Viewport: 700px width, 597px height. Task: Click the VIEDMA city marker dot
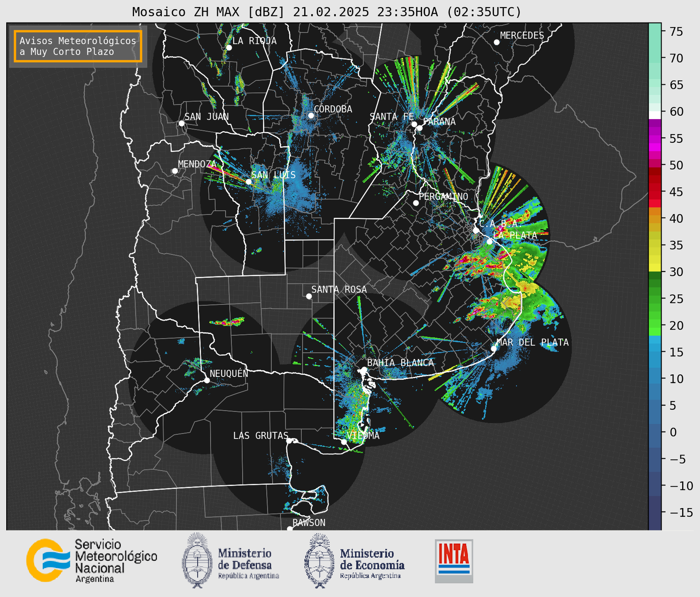click(x=344, y=442)
